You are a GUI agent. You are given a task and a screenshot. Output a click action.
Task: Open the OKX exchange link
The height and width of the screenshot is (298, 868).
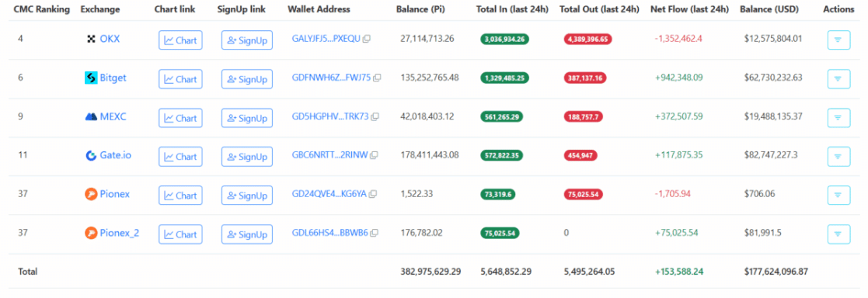[110, 40]
